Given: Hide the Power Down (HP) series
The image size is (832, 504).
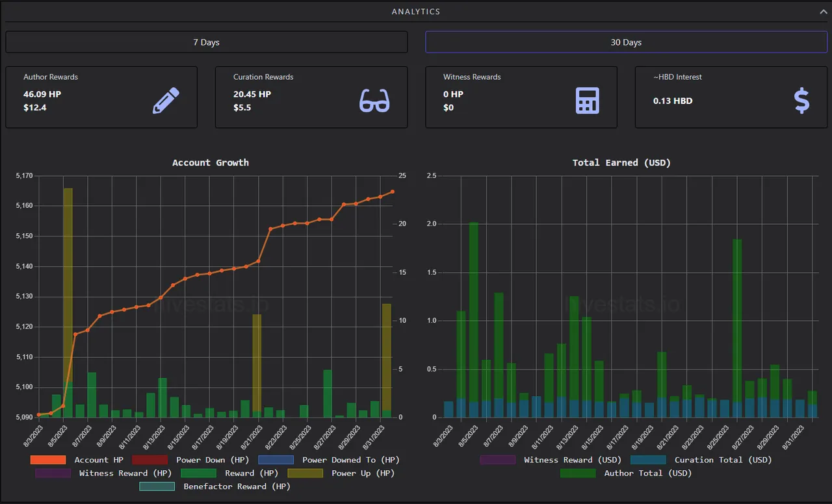Looking at the screenshot, I should [149, 460].
